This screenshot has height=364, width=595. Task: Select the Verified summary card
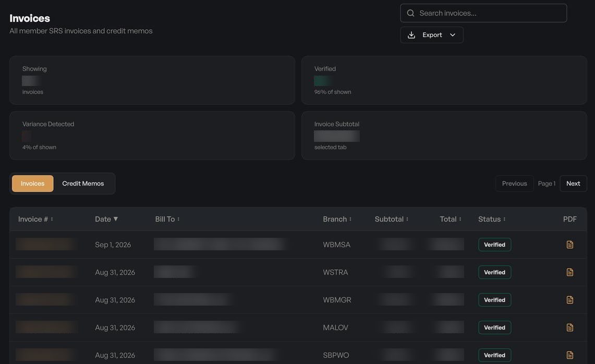(444, 80)
